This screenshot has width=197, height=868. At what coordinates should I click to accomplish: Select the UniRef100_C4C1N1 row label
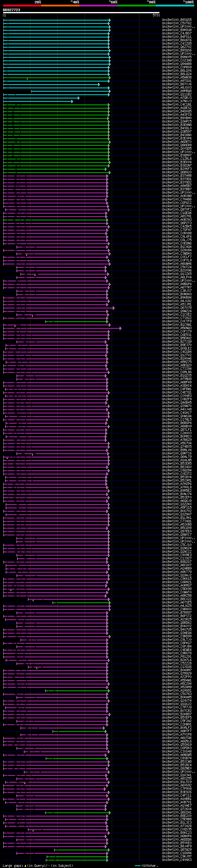(x=177, y=104)
